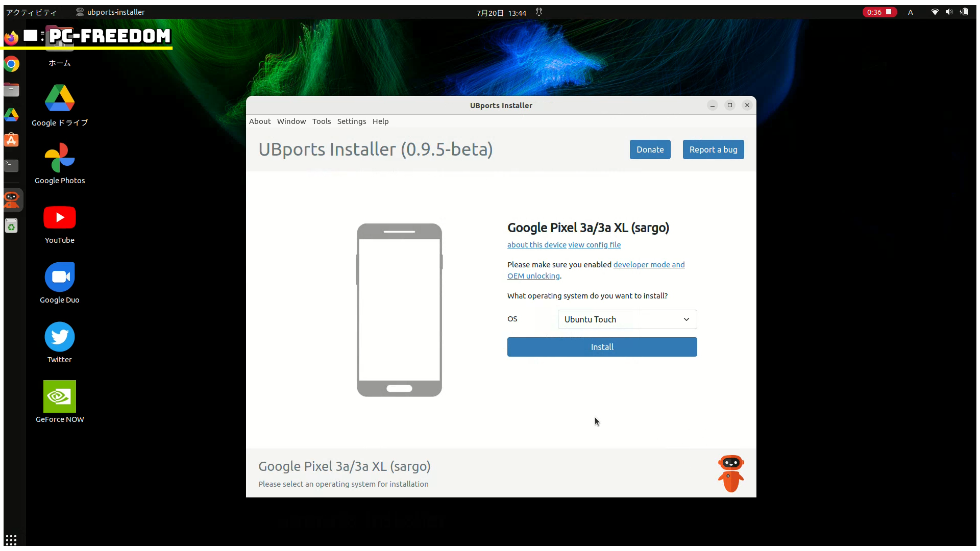This screenshot has height=551, width=980.
Task: Open the Twitter desktop icon
Action: [60, 337]
